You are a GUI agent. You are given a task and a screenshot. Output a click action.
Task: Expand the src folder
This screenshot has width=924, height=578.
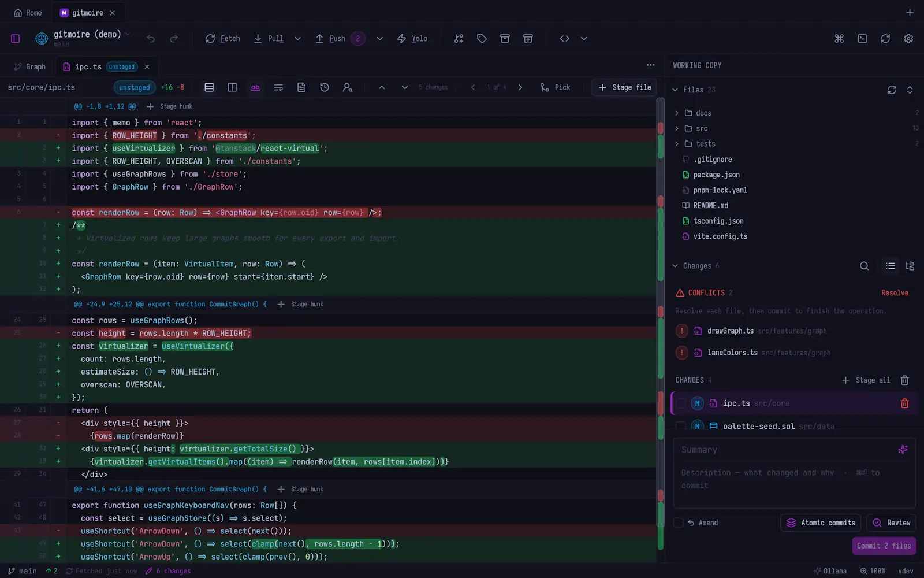pyautogui.click(x=677, y=128)
